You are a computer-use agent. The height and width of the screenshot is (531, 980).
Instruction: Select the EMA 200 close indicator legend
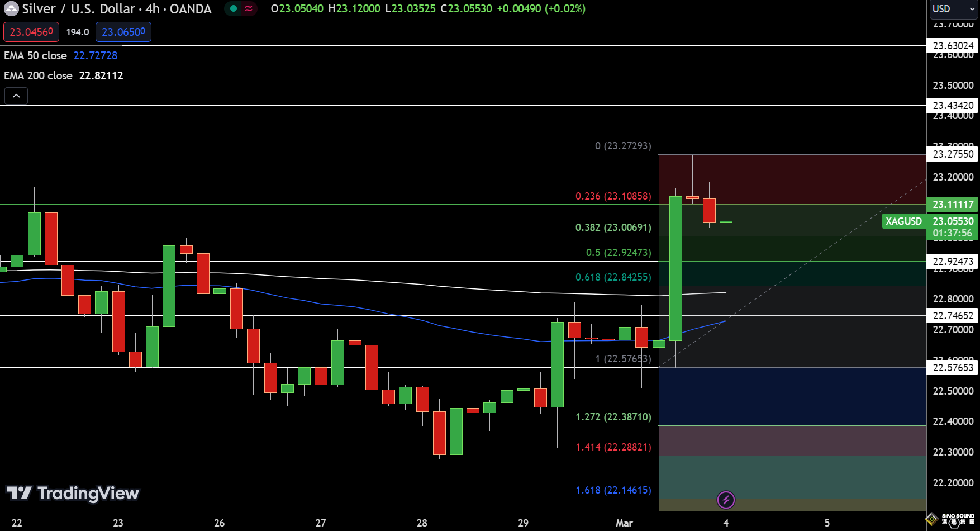[x=38, y=75]
